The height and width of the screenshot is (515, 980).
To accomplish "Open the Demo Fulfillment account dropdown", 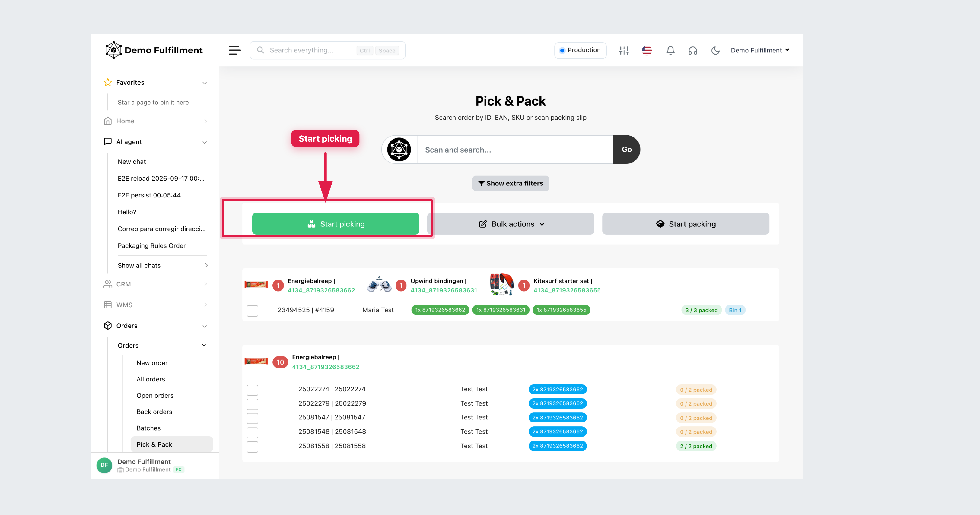I will point(760,50).
